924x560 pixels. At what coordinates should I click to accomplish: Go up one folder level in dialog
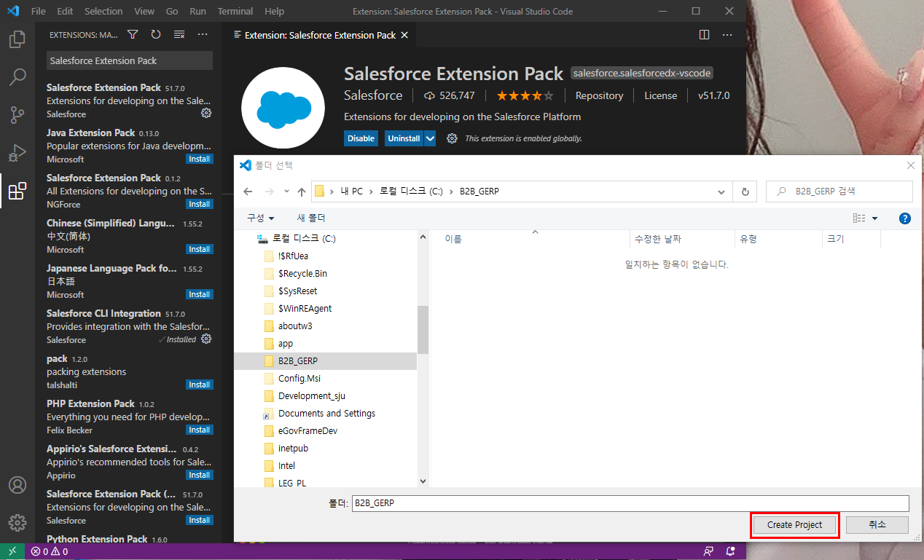[x=302, y=192]
